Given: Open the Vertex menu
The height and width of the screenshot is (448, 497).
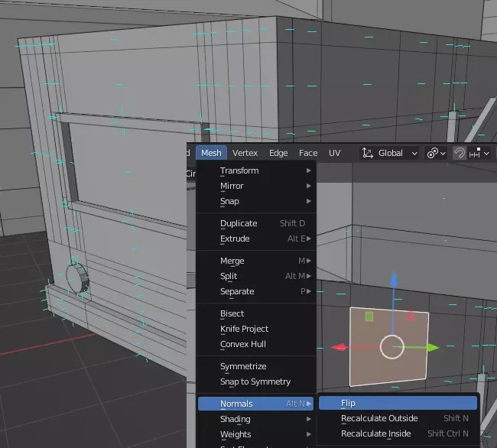Looking at the screenshot, I should (245, 153).
